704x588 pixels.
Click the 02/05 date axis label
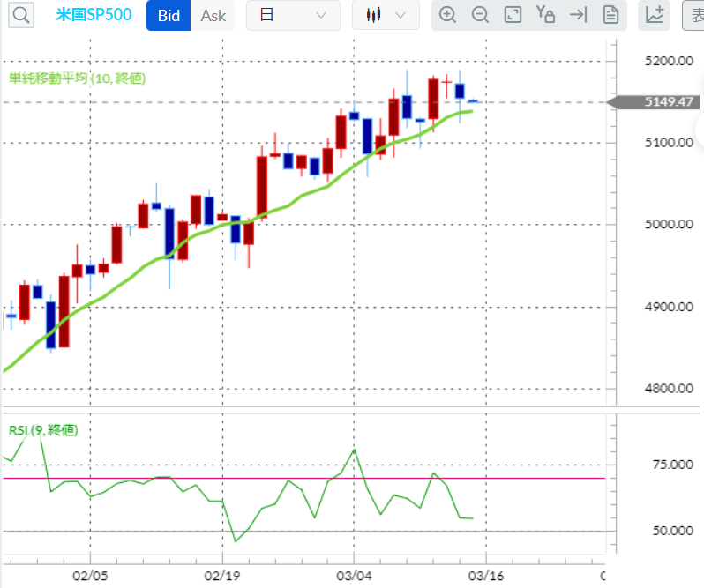point(90,576)
